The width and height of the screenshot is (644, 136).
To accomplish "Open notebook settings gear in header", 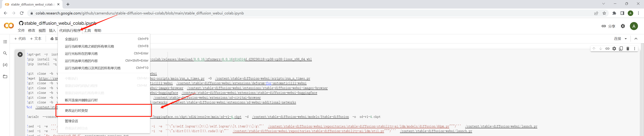I will (623, 26).
